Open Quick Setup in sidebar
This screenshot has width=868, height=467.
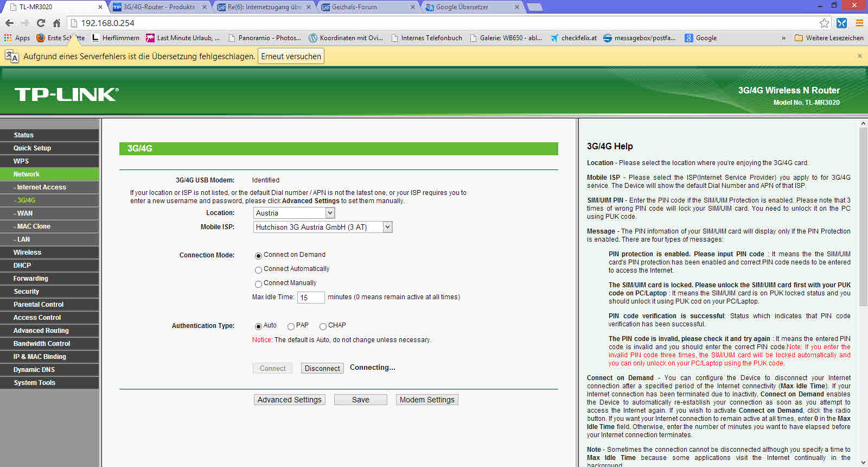pos(49,148)
